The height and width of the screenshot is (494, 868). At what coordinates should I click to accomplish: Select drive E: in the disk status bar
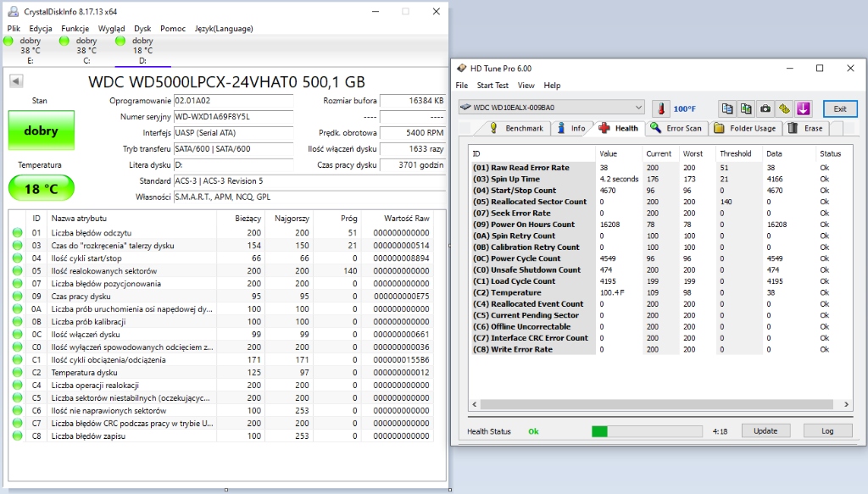coord(31,50)
